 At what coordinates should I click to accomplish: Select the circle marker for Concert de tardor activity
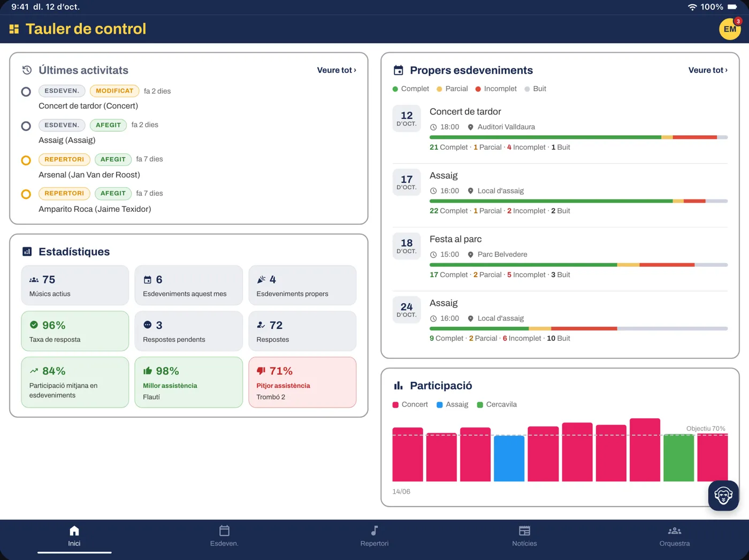coord(26,91)
